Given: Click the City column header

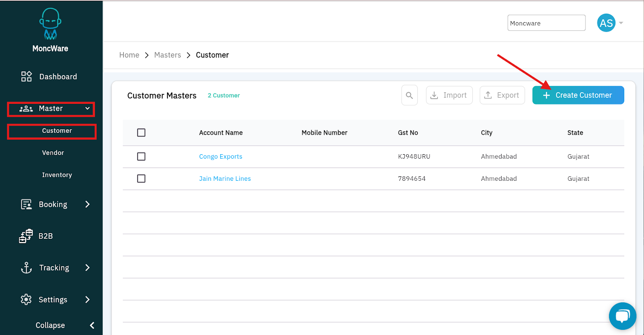Looking at the screenshot, I should tap(487, 133).
